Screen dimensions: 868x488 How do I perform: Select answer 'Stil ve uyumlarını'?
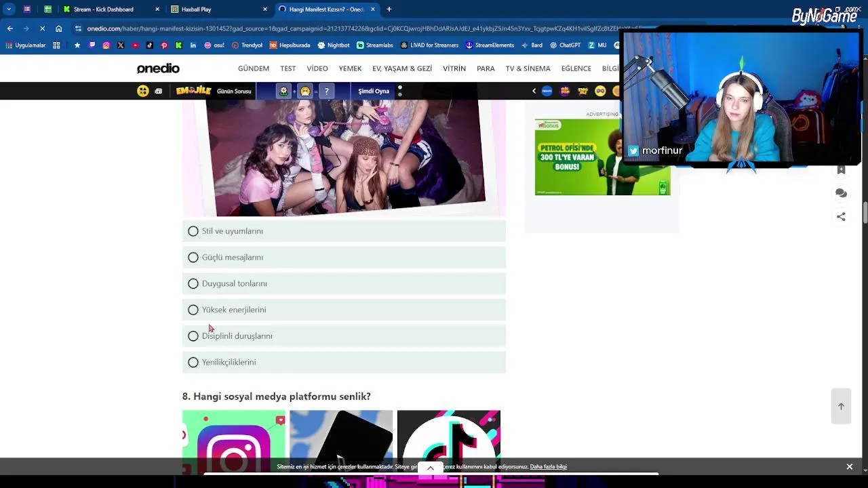pos(344,231)
